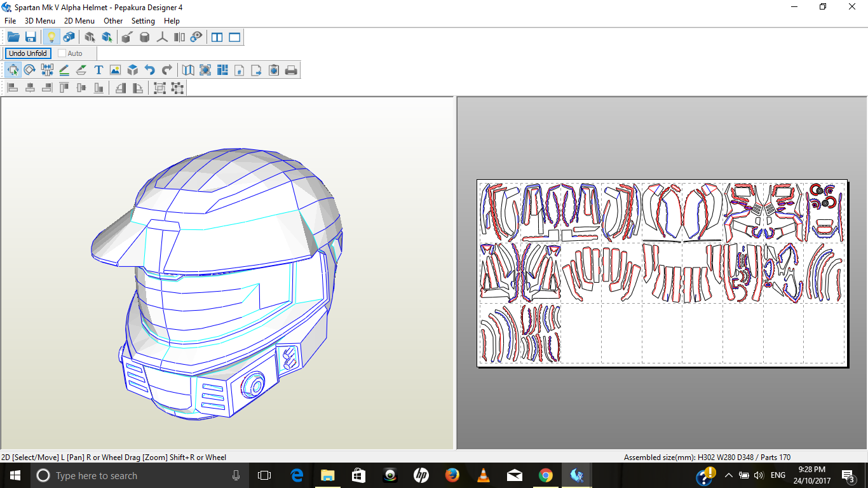Select the blue cube with green cursor tool
The width and height of the screenshot is (868, 488).
[x=107, y=37]
